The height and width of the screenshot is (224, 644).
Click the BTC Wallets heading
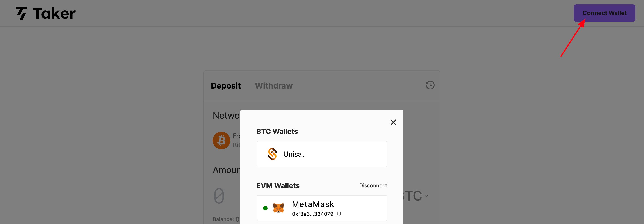pyautogui.click(x=277, y=132)
